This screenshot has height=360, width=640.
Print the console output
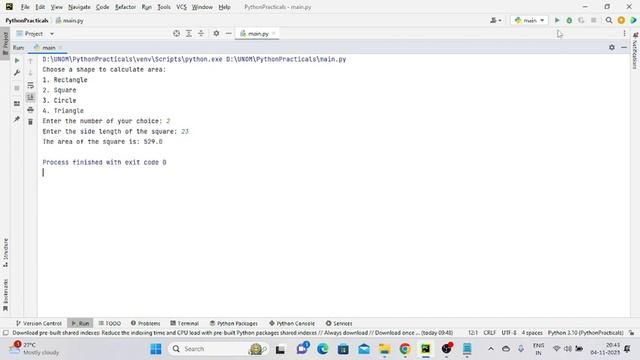31,109
